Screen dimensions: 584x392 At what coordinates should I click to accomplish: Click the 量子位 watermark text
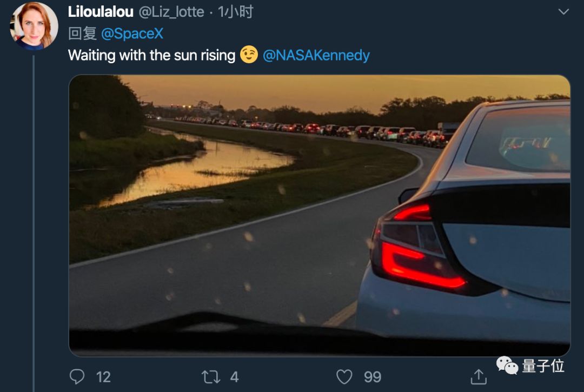pyautogui.click(x=543, y=366)
